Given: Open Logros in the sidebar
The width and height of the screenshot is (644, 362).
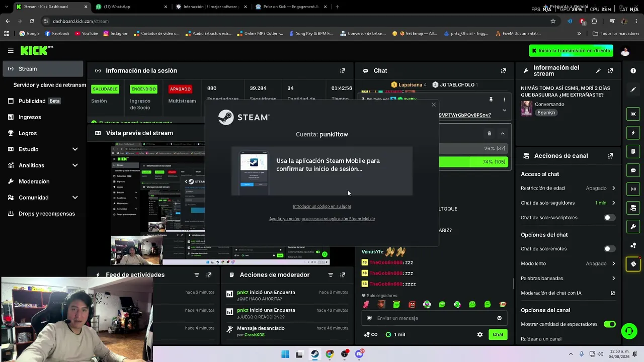Looking at the screenshot, I should click(x=43, y=133).
